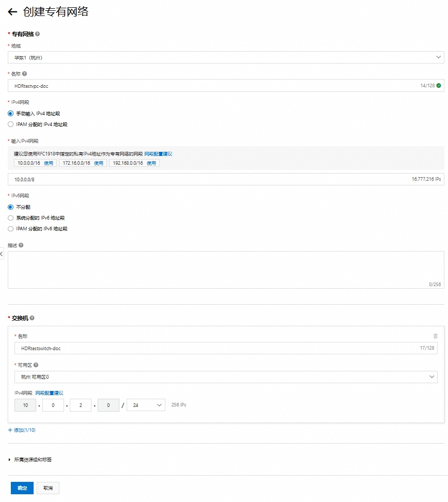Click the IPv4 CIDR field 10.0.0.0/8

pyautogui.click(x=226, y=179)
